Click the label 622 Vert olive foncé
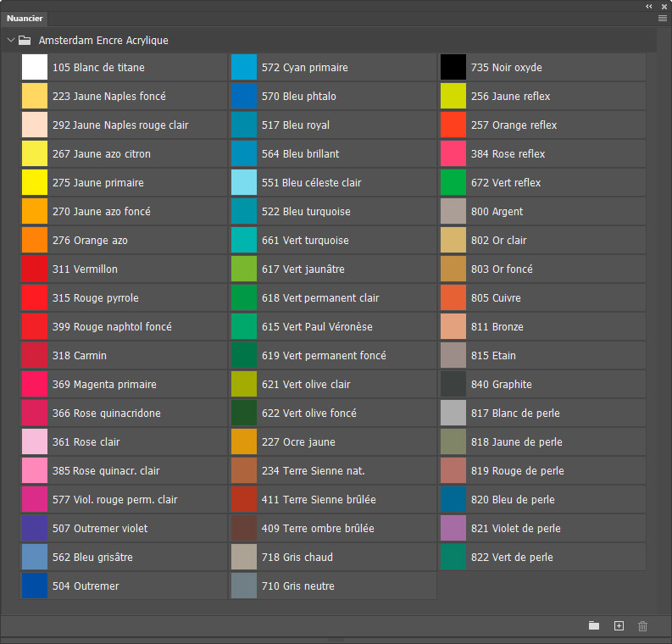 click(x=309, y=413)
